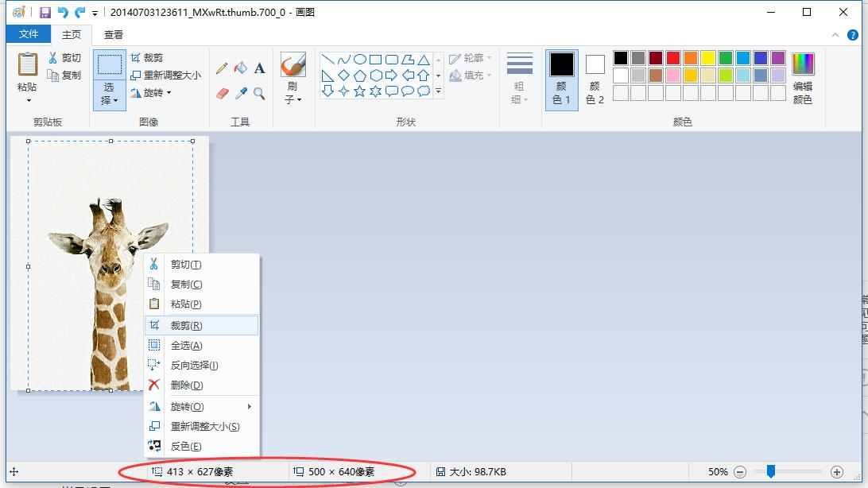Open the Select (选择) dropdown

[x=110, y=95]
